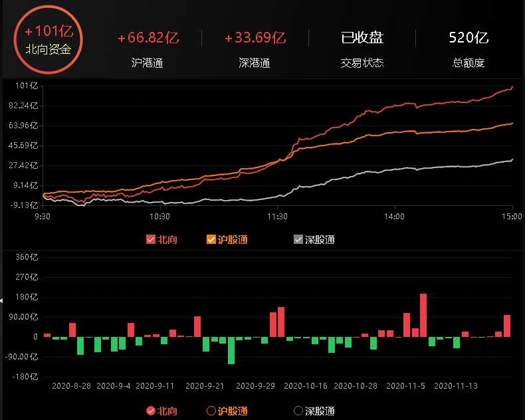525x420 pixels.
Task: Click the 45.69亿 y-axis label
Action: click(x=23, y=146)
